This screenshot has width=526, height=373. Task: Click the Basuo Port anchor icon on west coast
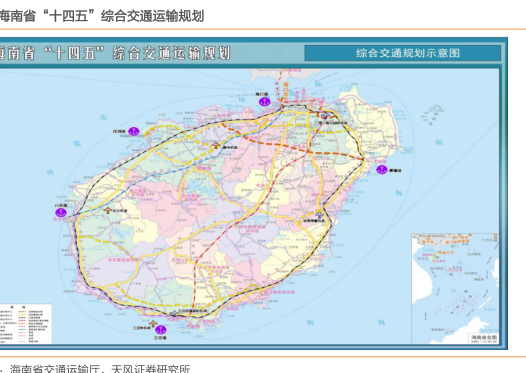tap(61, 212)
